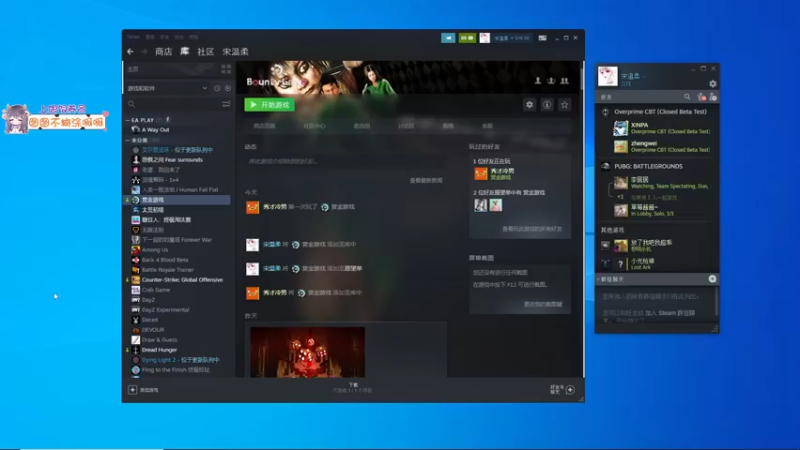Click add game plus icon

click(x=133, y=390)
